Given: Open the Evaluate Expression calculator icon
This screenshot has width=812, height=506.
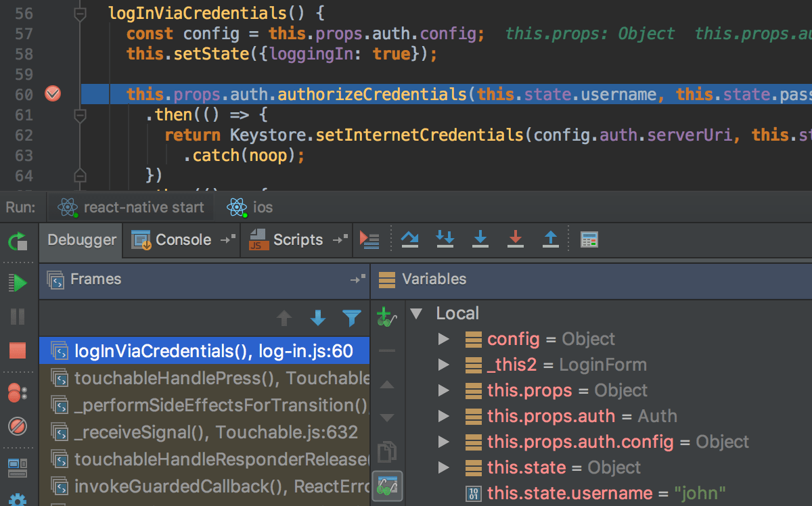Looking at the screenshot, I should [x=589, y=239].
